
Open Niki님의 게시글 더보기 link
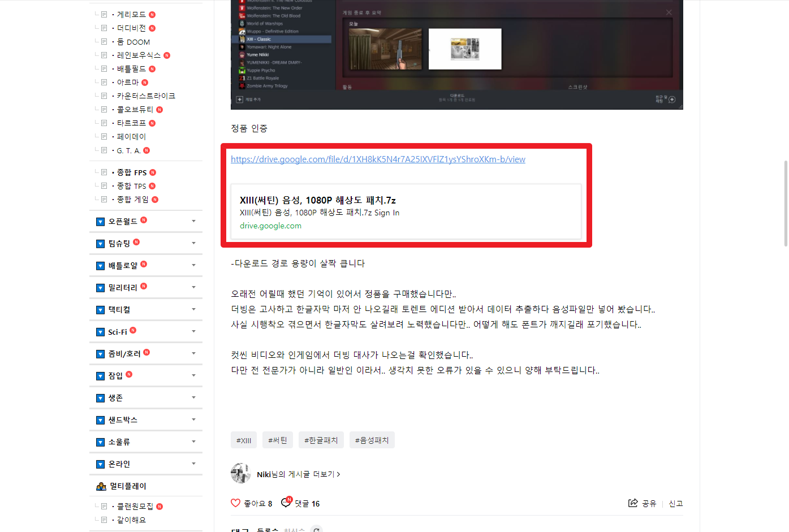[x=299, y=474]
